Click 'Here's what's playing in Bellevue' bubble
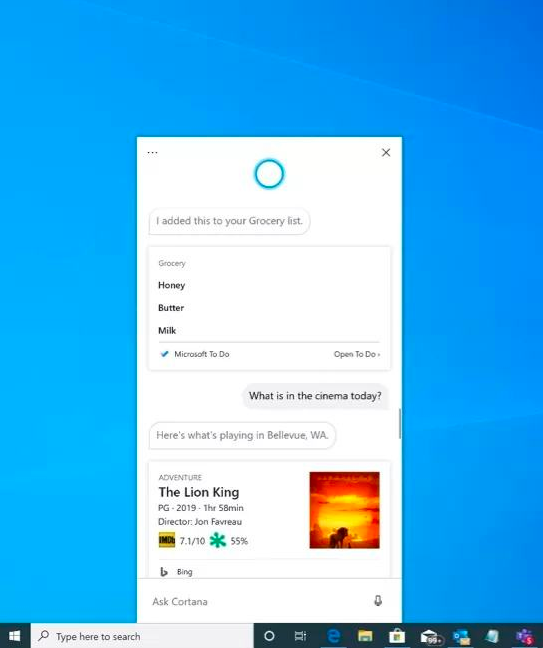The image size is (543, 648). coord(242,435)
